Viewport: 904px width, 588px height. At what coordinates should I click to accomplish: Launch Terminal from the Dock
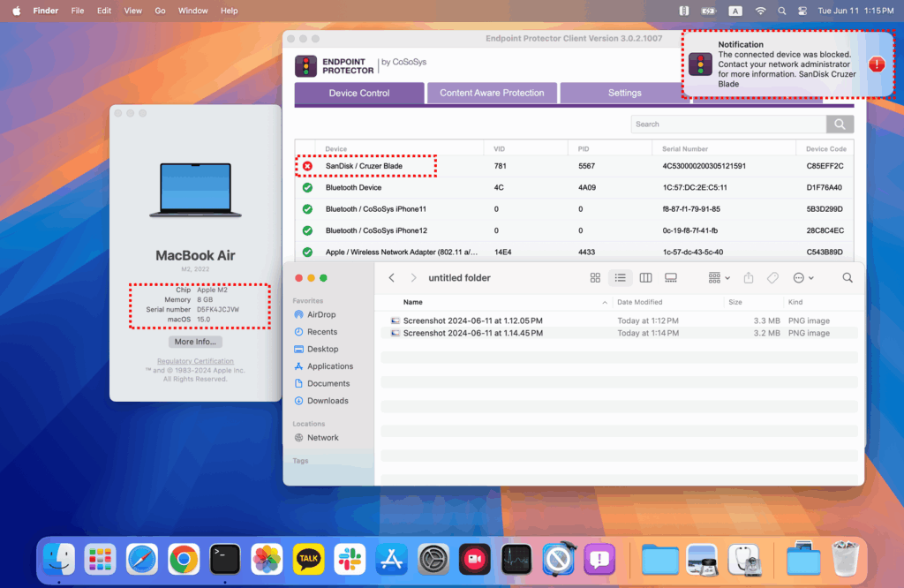click(x=225, y=559)
